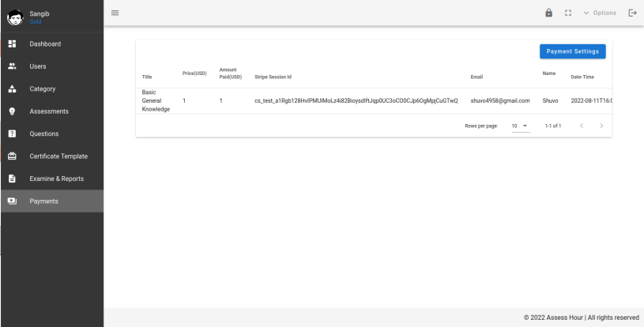Open Examine & Reports menu item
644x327 pixels.
[56, 179]
